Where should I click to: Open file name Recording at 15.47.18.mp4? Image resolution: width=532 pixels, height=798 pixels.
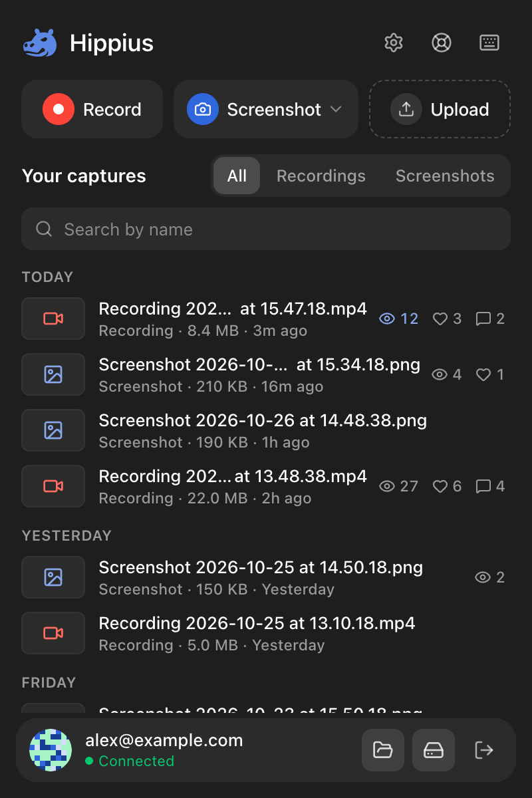tap(233, 309)
